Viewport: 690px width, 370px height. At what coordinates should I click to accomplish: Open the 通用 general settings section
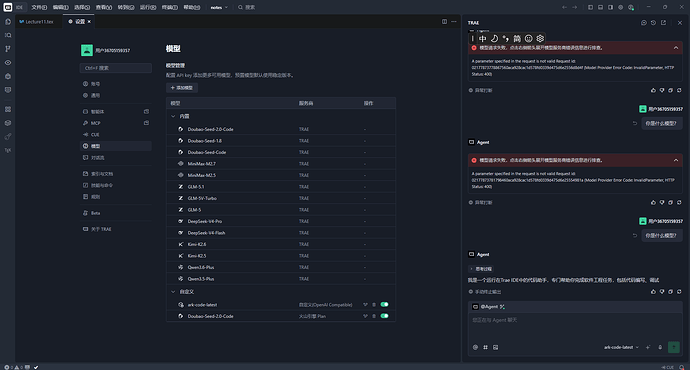116,95
